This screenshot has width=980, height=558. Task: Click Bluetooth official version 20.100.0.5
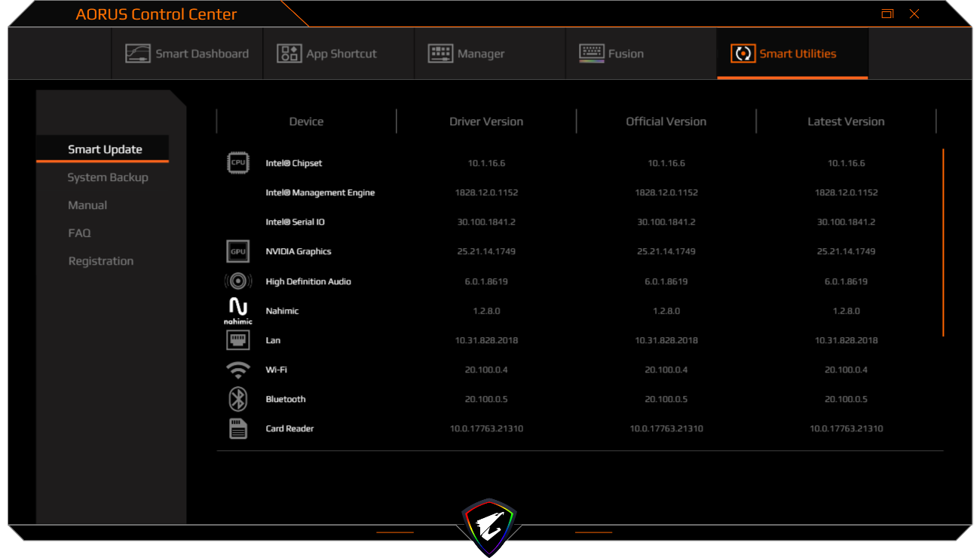point(666,399)
